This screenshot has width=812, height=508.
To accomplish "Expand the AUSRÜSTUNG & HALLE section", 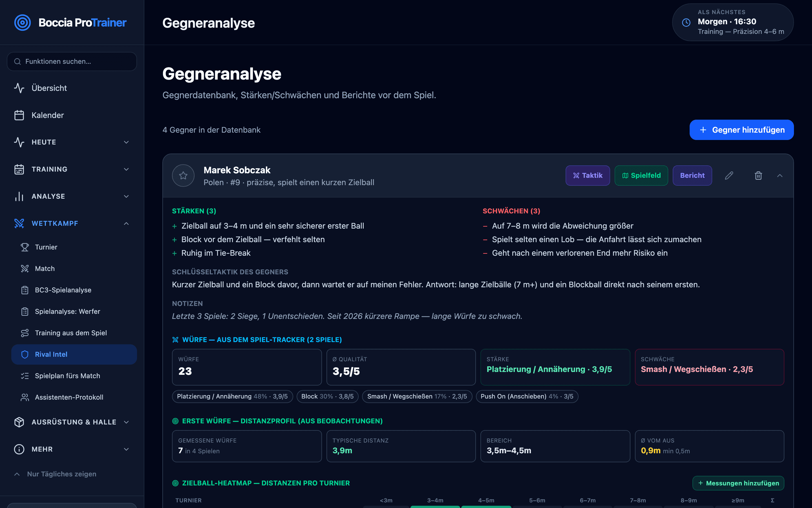I will click(72, 422).
